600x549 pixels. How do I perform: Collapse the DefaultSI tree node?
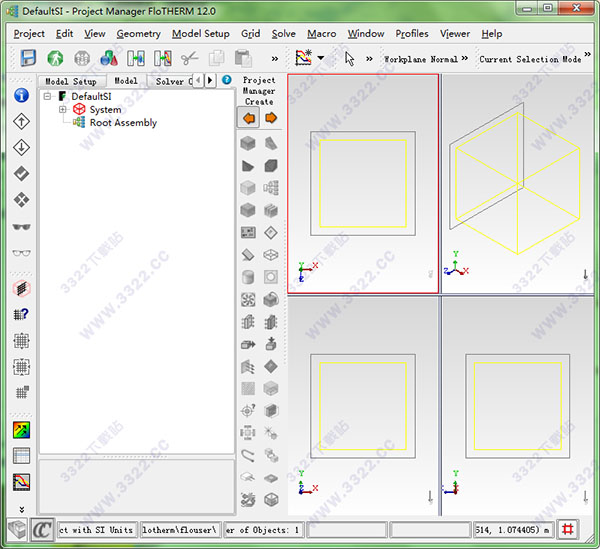point(47,97)
